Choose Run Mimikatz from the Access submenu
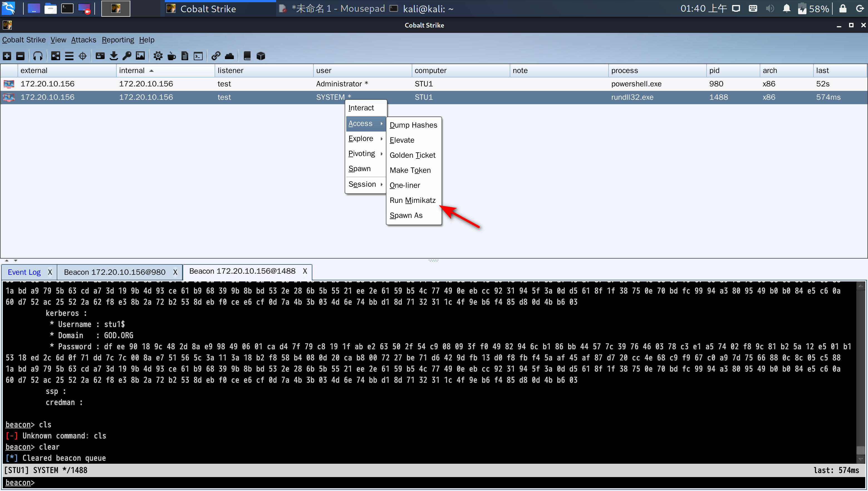868x491 pixels. pyautogui.click(x=413, y=200)
